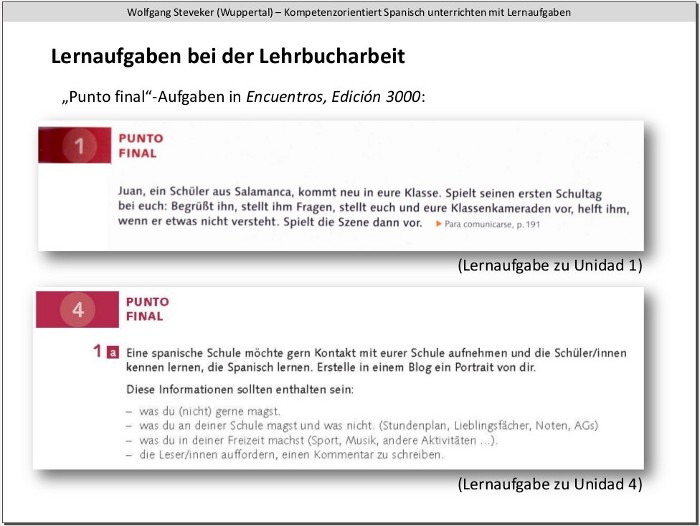Click the red exercise number 1 beside 'a'

click(x=97, y=352)
